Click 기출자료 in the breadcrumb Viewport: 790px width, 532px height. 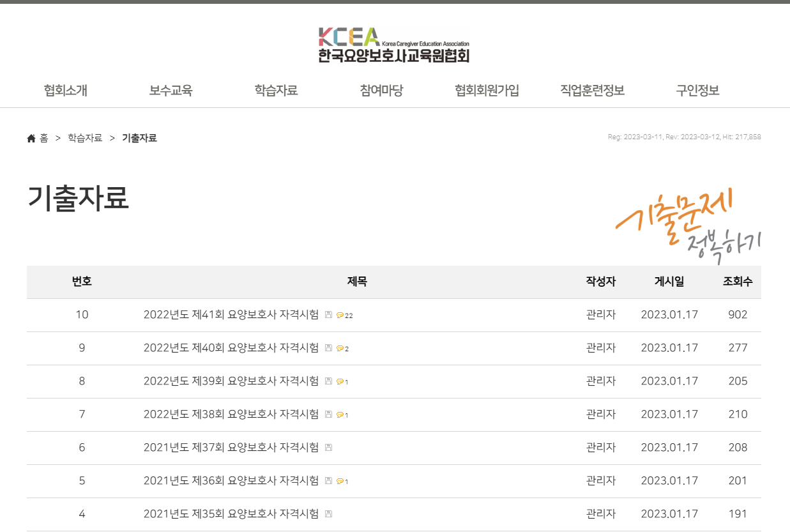139,138
